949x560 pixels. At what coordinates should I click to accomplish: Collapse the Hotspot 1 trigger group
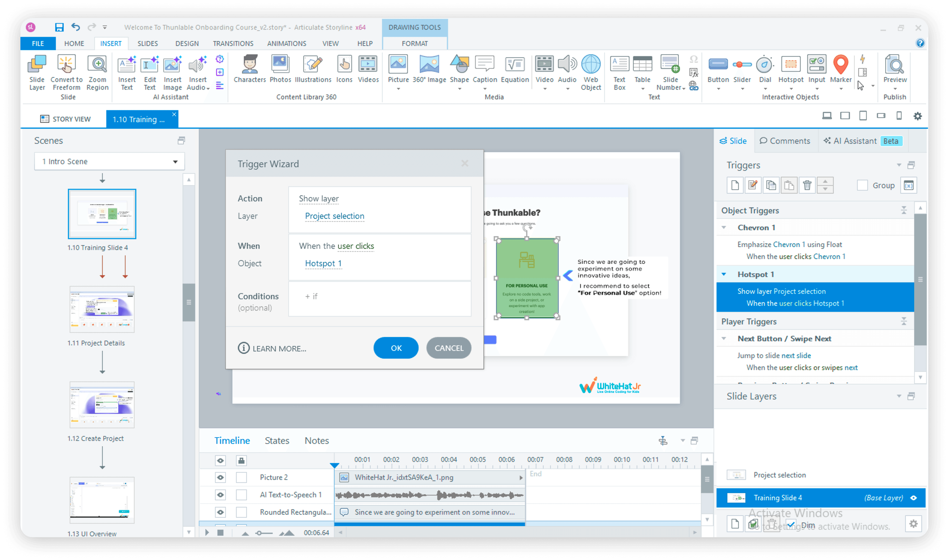click(724, 274)
